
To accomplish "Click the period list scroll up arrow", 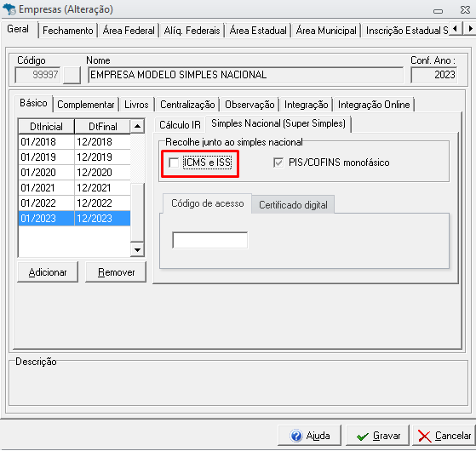I will coord(137,126).
